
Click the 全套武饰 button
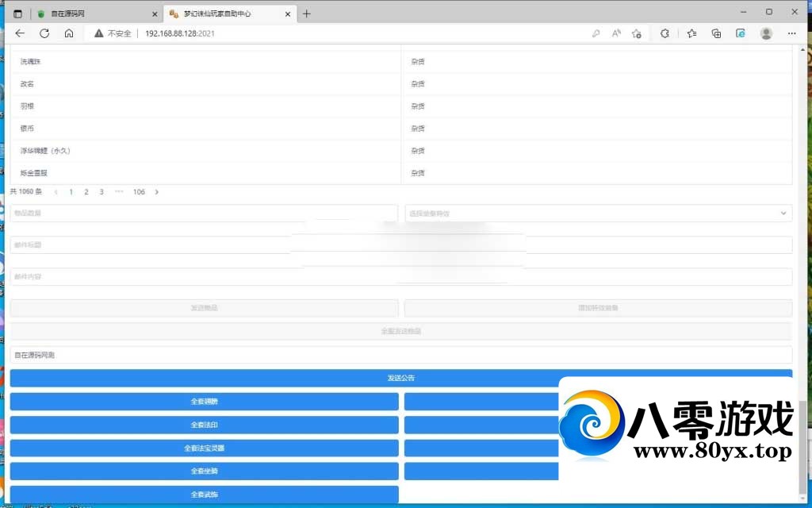pos(204,495)
